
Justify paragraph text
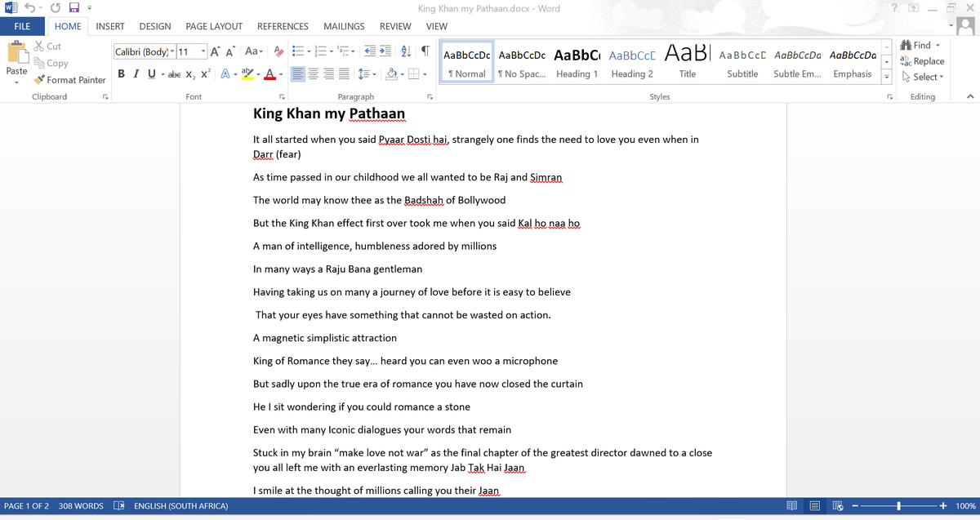(x=344, y=74)
